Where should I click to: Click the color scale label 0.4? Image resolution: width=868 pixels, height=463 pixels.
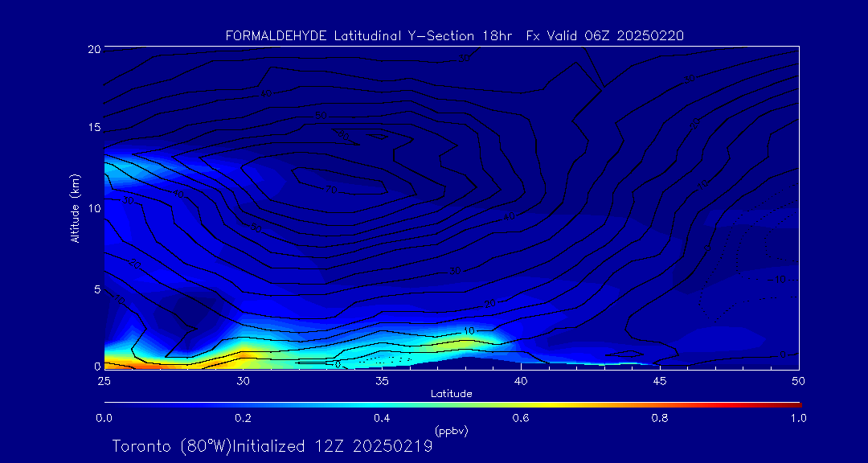pos(382,418)
